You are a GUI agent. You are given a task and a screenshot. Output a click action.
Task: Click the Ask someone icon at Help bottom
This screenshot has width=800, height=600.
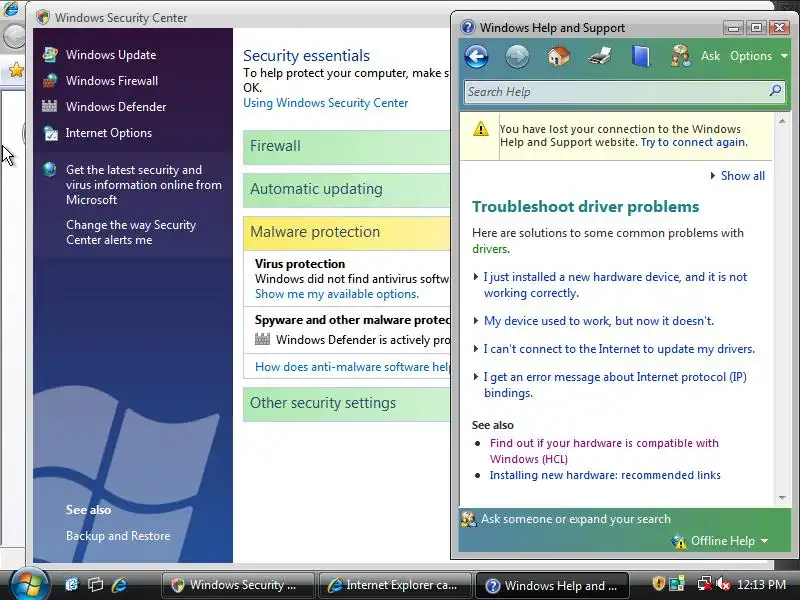(468, 519)
